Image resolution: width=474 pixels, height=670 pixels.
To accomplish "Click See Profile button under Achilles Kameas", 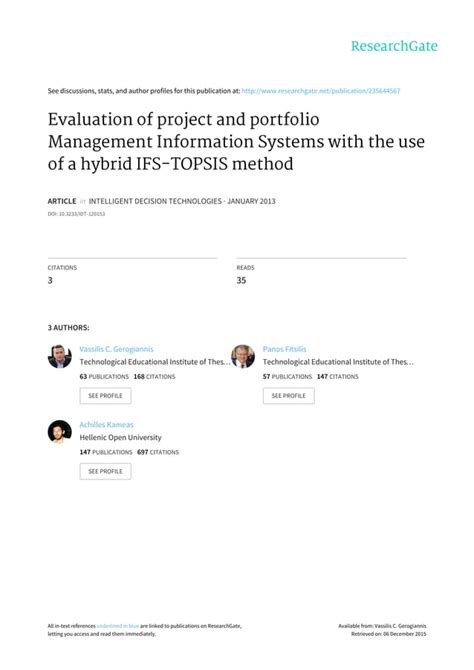I will (105, 471).
